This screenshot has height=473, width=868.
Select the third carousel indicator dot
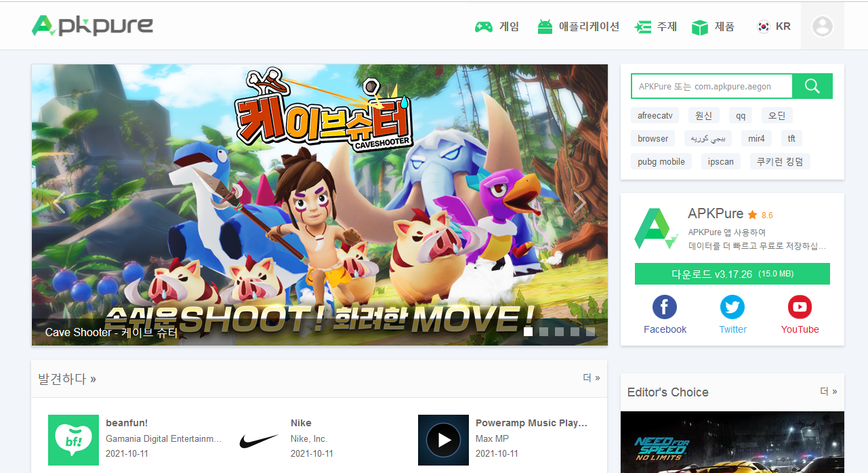point(559,332)
